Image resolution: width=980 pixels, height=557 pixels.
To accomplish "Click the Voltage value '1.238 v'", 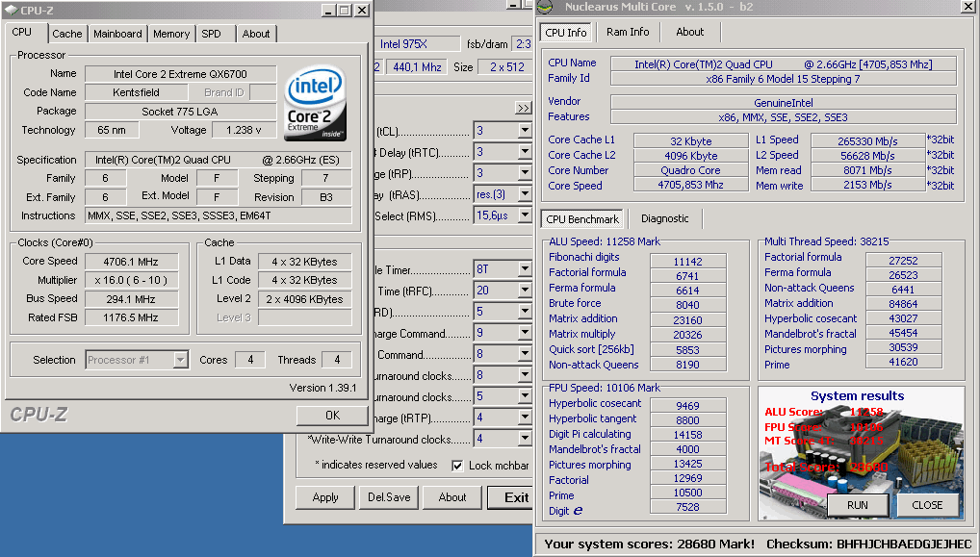I will (244, 130).
